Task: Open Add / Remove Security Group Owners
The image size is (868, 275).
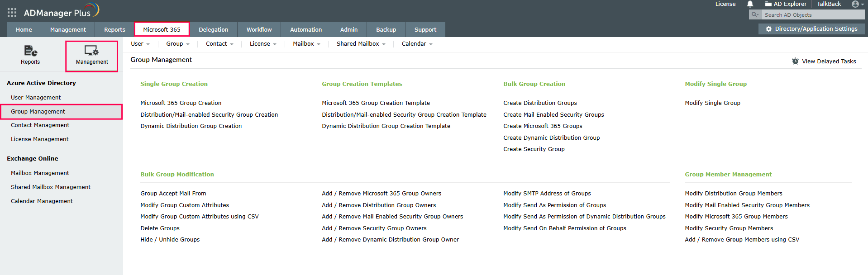Action: 374,228
